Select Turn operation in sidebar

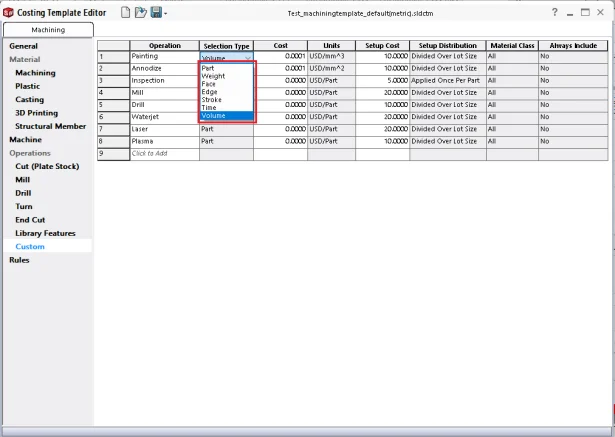point(24,206)
